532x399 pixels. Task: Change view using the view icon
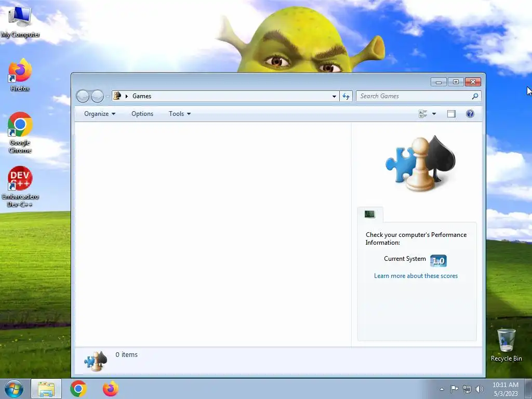(423, 114)
